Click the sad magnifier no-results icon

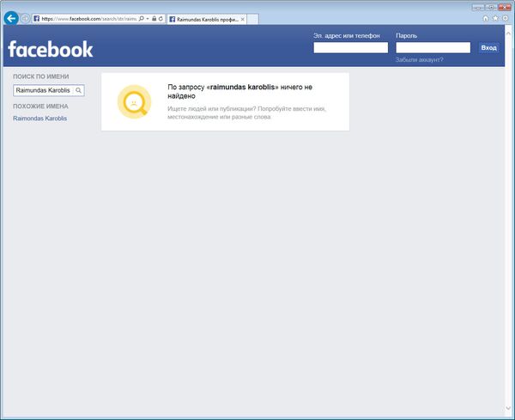[135, 102]
